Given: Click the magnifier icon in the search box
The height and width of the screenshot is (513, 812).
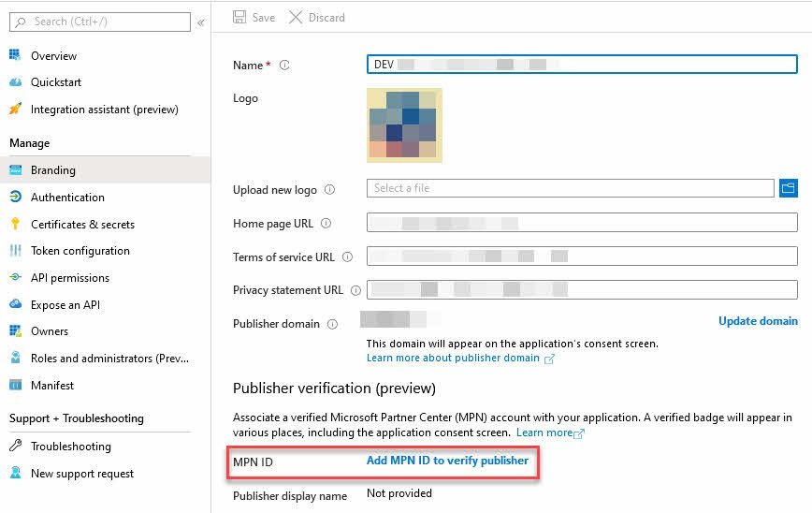Looking at the screenshot, I should tap(21, 22).
